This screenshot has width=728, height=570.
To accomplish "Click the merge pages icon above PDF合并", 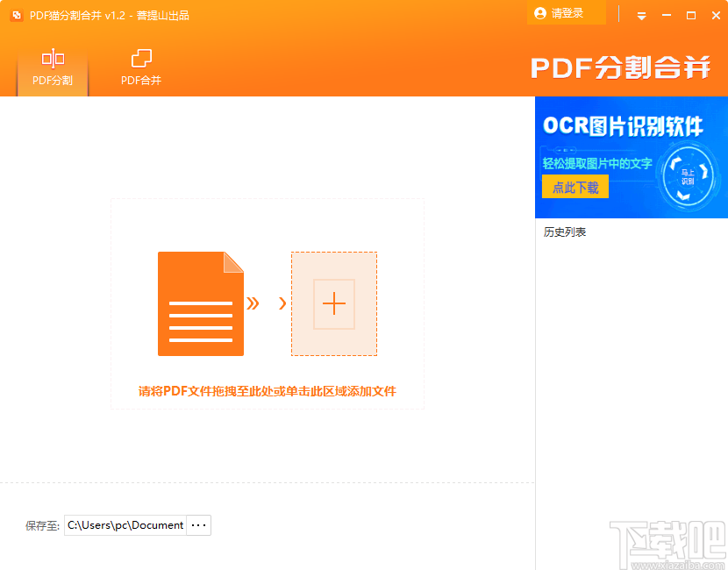I will [x=140, y=57].
